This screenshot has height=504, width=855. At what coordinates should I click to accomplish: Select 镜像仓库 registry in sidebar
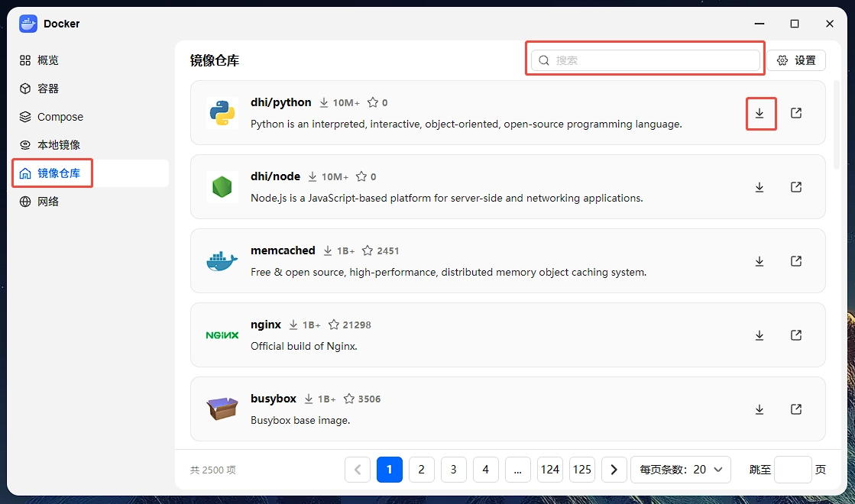[x=90, y=173]
